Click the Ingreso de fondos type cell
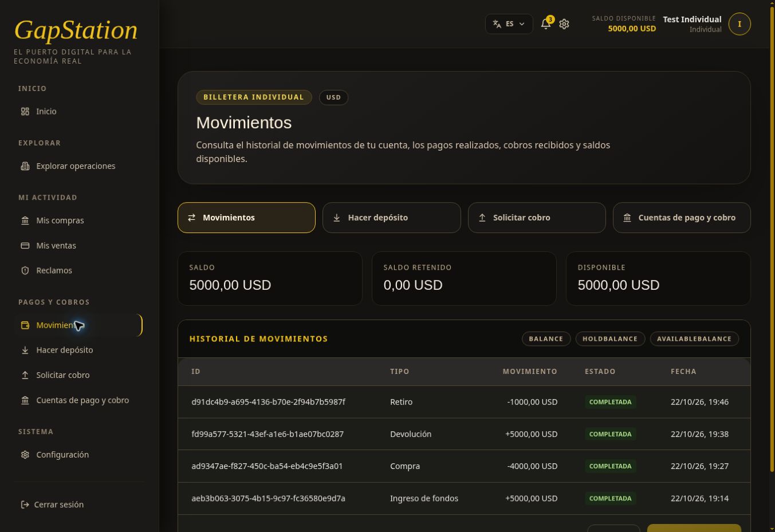 424,498
